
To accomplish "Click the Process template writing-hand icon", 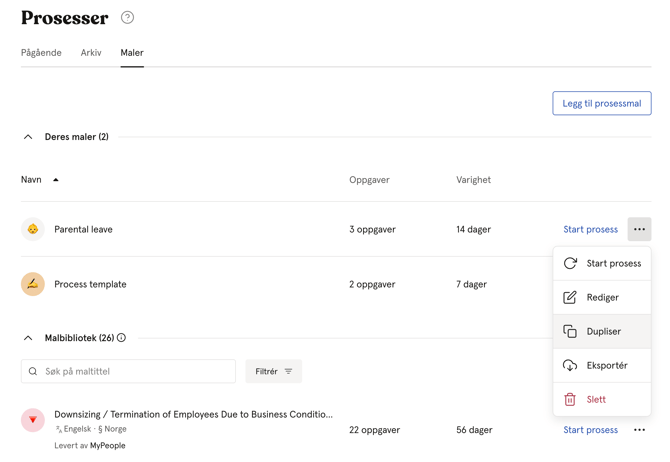I will [x=33, y=284].
